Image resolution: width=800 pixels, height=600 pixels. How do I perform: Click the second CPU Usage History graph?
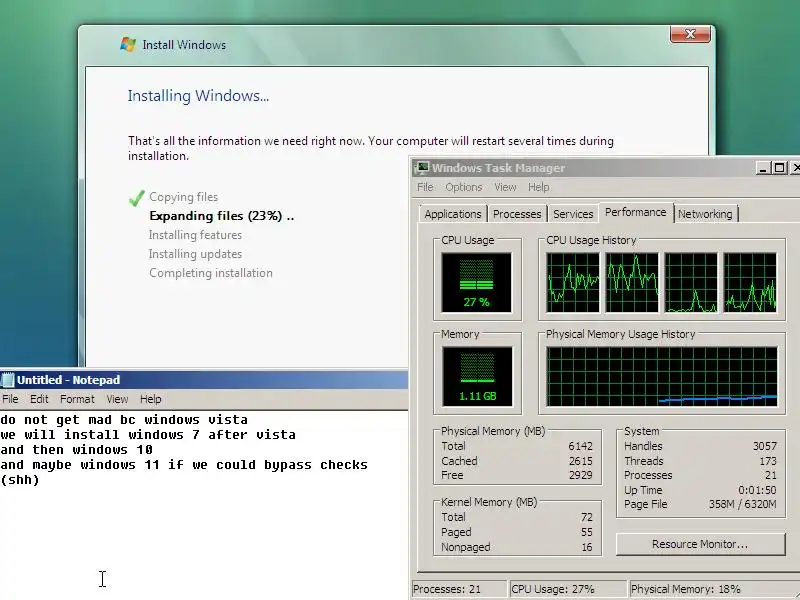pos(632,282)
